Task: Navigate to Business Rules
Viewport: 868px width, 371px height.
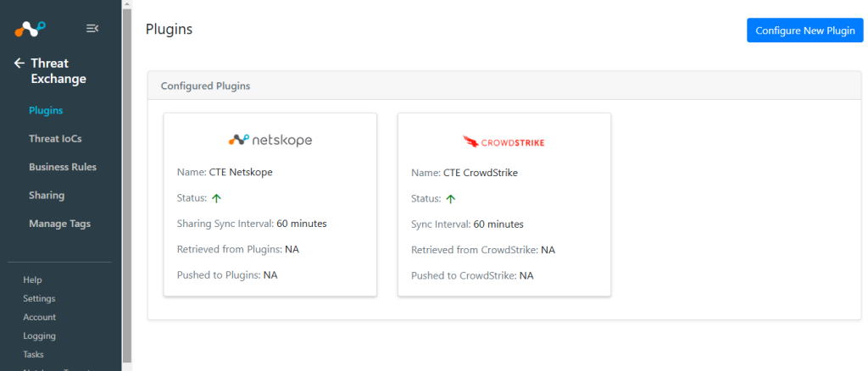Action: pyautogui.click(x=63, y=167)
